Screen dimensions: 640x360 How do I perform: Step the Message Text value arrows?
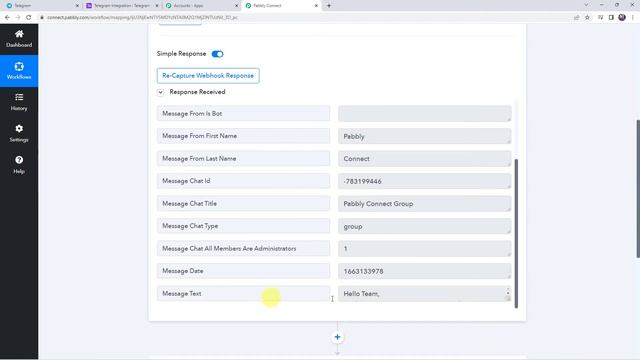tap(508, 292)
